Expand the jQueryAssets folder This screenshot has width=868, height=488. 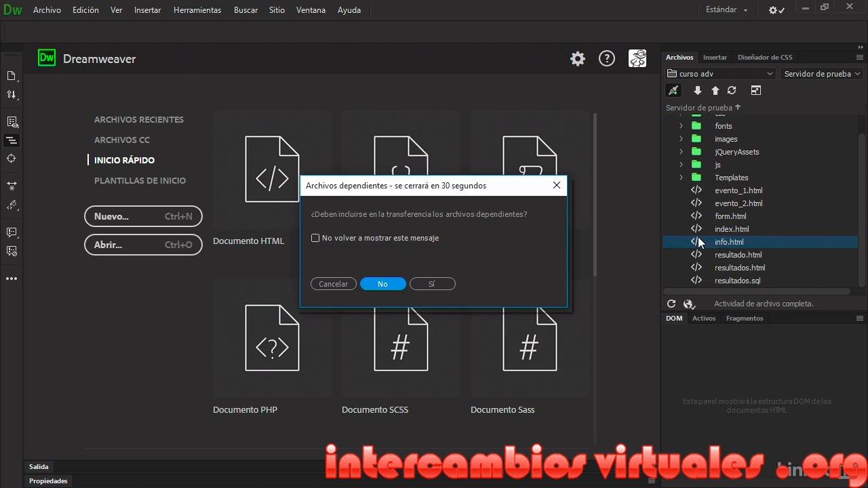(x=682, y=152)
